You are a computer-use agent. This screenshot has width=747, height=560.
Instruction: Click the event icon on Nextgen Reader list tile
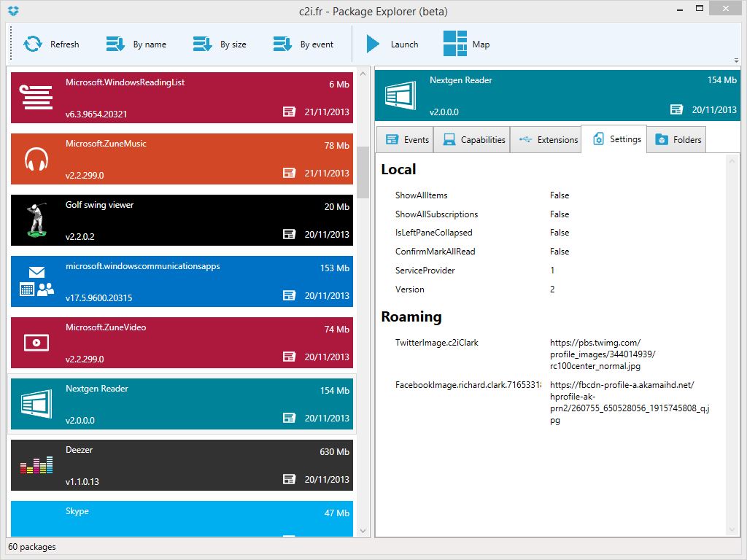[x=289, y=418]
